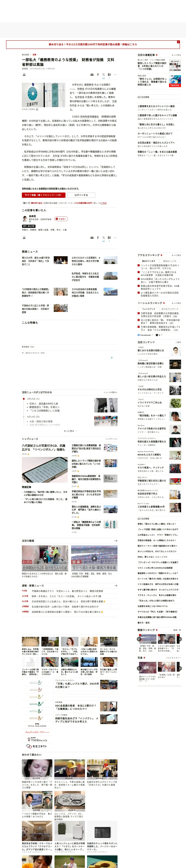Share article on X from top toolbar

[104, 75]
